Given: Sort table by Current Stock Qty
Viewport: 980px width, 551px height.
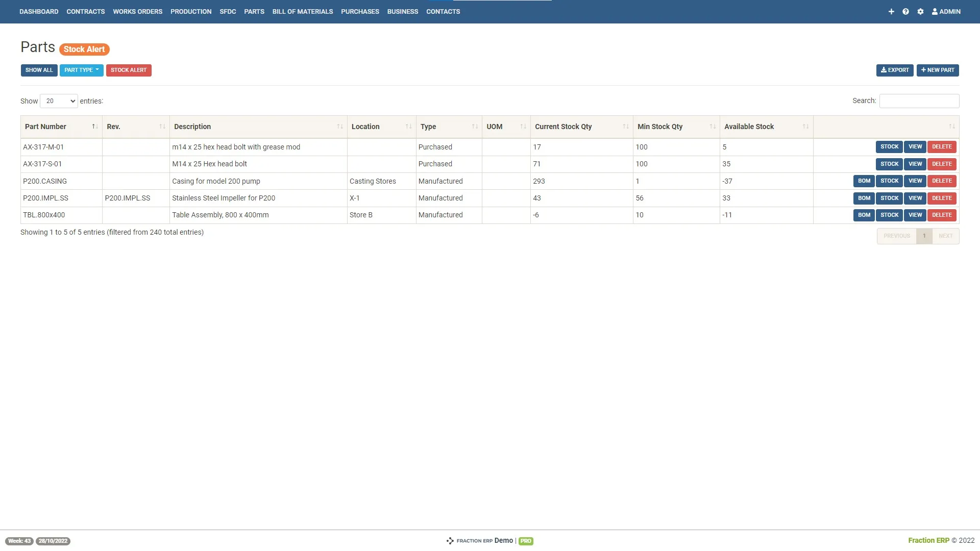Looking at the screenshot, I should click(625, 127).
